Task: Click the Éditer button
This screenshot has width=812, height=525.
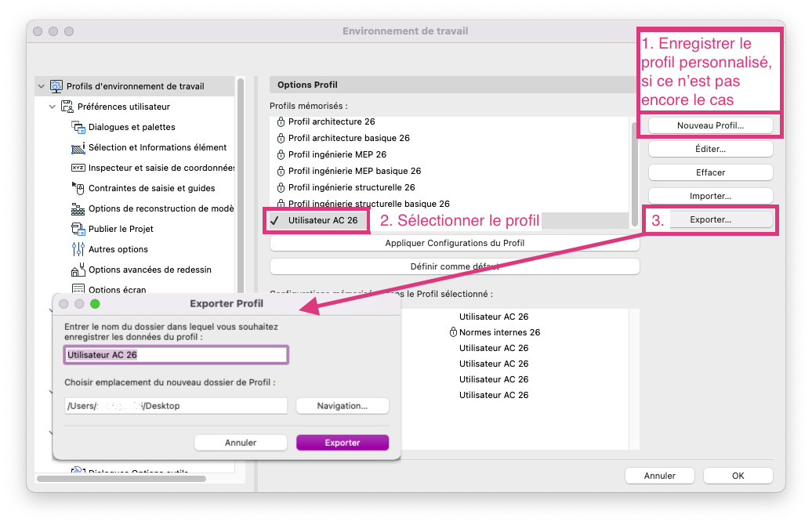Action: tap(710, 149)
